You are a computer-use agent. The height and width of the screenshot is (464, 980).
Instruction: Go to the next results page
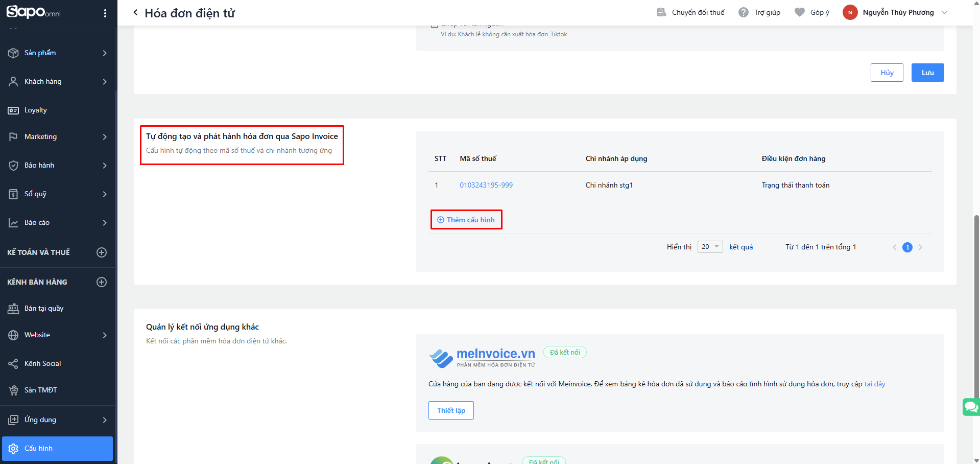click(x=920, y=247)
